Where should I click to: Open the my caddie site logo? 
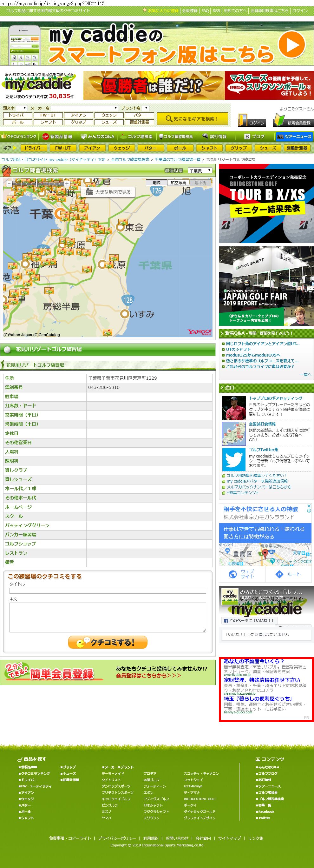tap(39, 83)
